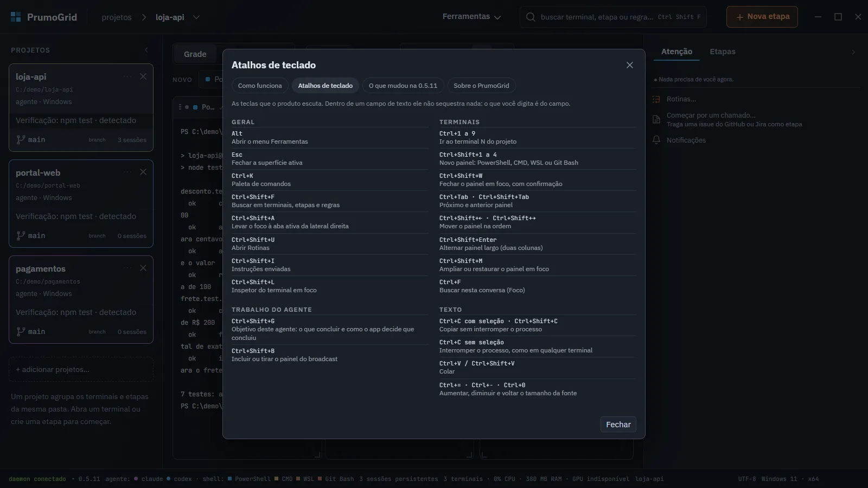Collapse the right panel chevron

pos(853,52)
